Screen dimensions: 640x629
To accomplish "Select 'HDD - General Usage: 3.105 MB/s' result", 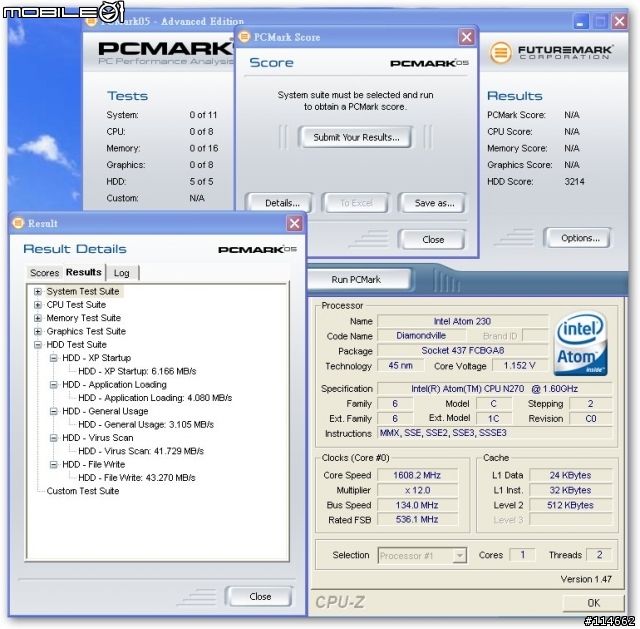I will coord(146,425).
